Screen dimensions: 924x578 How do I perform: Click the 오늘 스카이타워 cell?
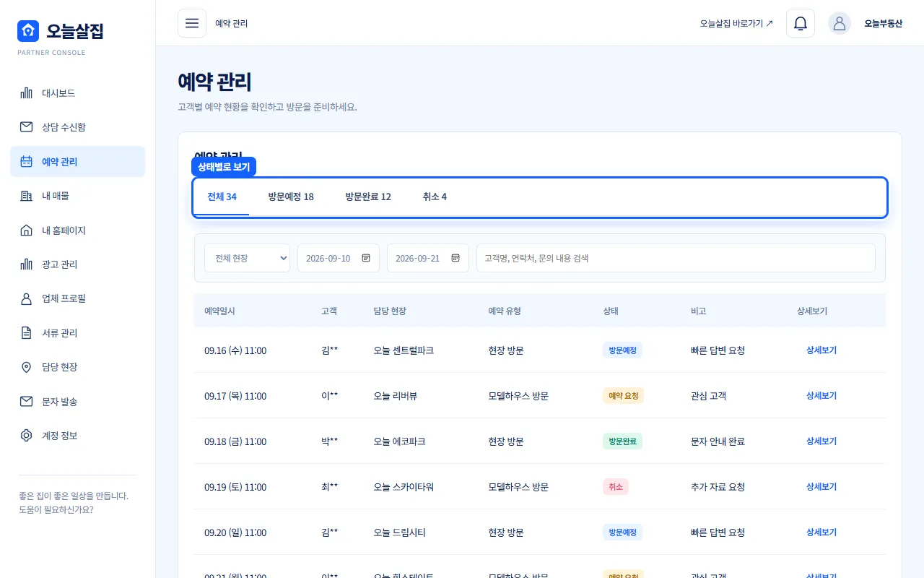pos(404,487)
